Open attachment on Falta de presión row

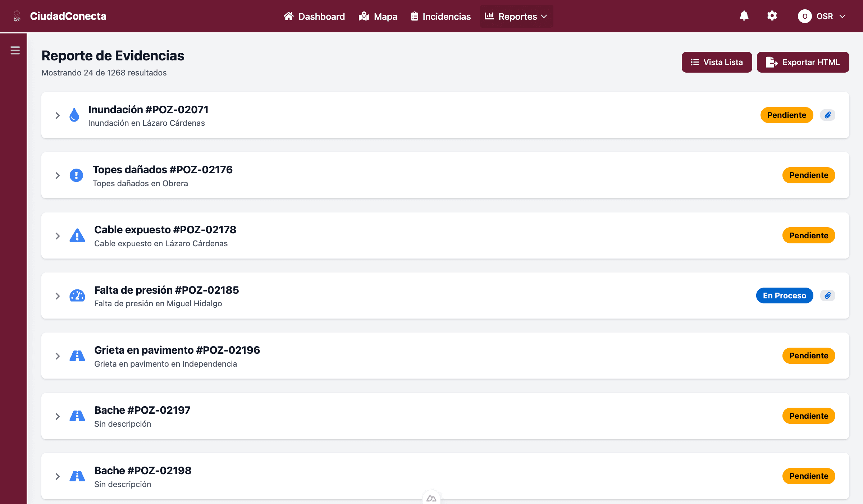[x=827, y=295]
